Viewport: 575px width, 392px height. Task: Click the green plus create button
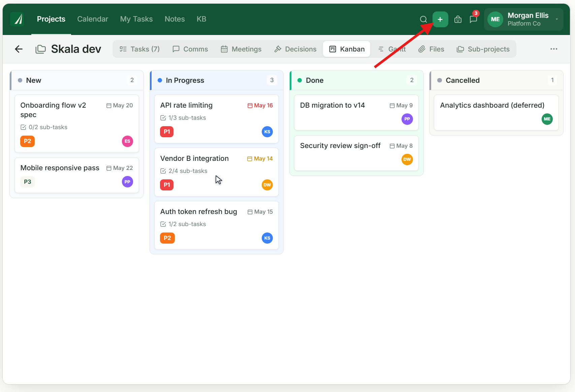pos(440,19)
